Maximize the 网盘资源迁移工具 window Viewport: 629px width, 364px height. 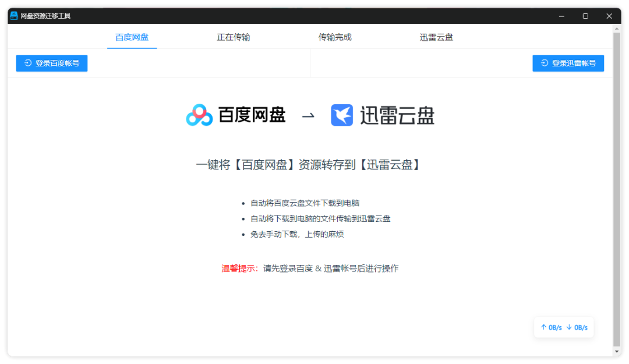tap(585, 16)
